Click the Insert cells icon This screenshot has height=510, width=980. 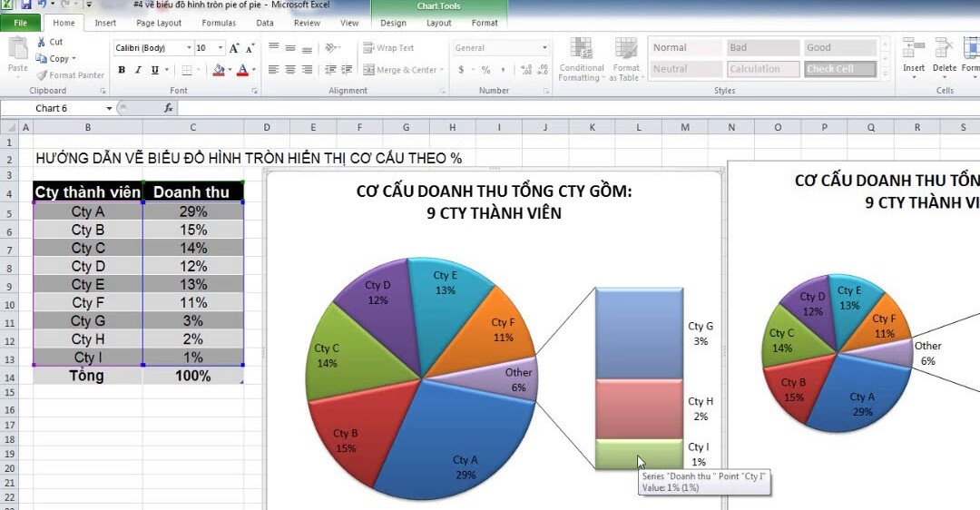(913, 48)
